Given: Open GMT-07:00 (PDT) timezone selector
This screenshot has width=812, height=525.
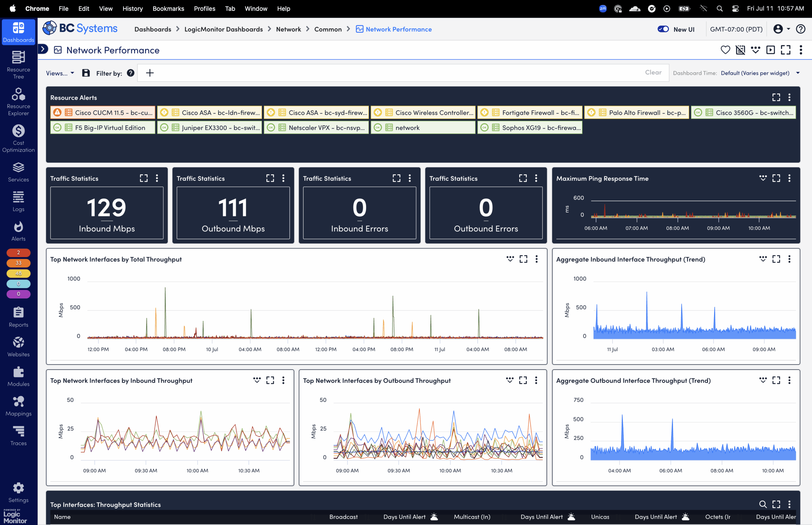Looking at the screenshot, I should (736, 29).
